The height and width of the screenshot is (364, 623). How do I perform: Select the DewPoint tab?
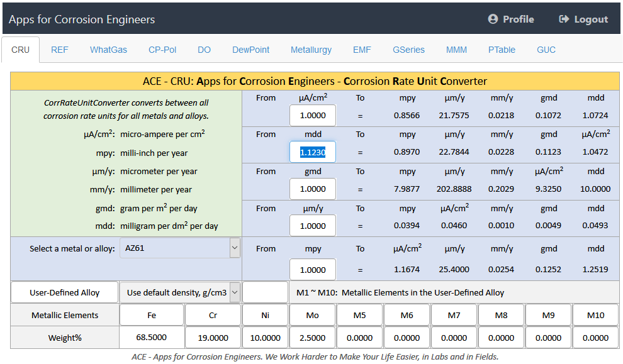250,50
